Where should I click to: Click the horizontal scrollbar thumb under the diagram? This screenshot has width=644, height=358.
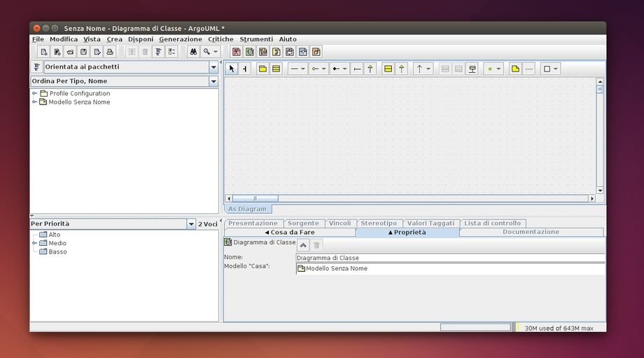255,199
